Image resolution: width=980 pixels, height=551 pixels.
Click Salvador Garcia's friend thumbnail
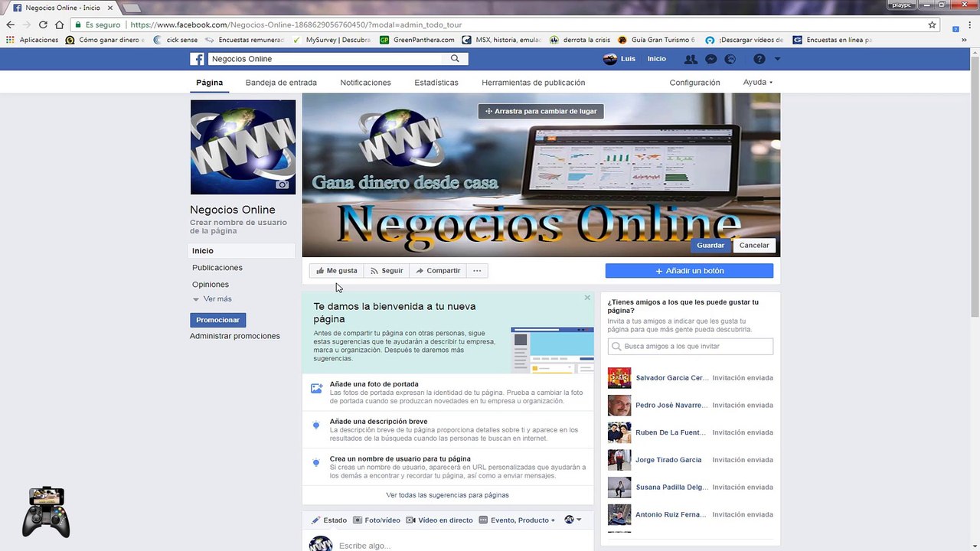pos(619,378)
